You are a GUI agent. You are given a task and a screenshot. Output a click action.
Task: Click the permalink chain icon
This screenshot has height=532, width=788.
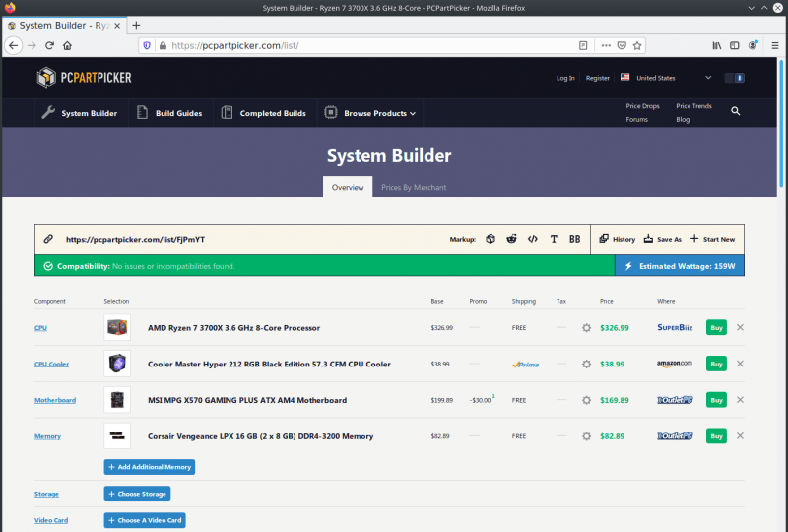pyautogui.click(x=48, y=239)
